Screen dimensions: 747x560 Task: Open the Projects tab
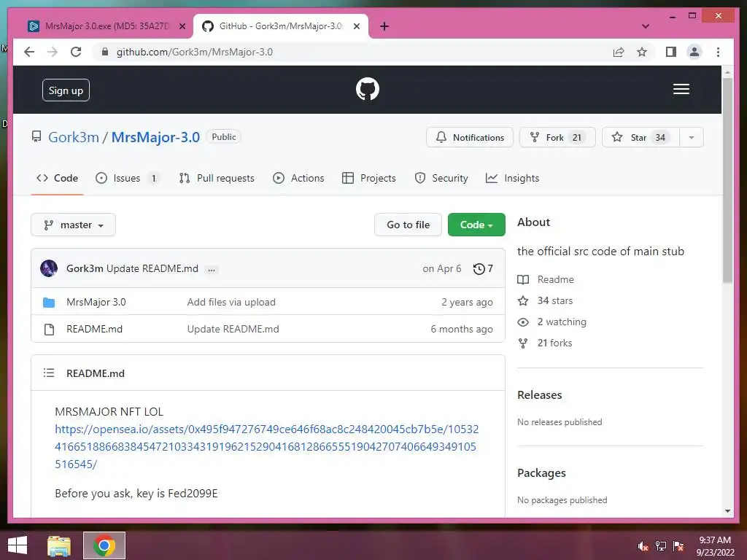tap(369, 178)
